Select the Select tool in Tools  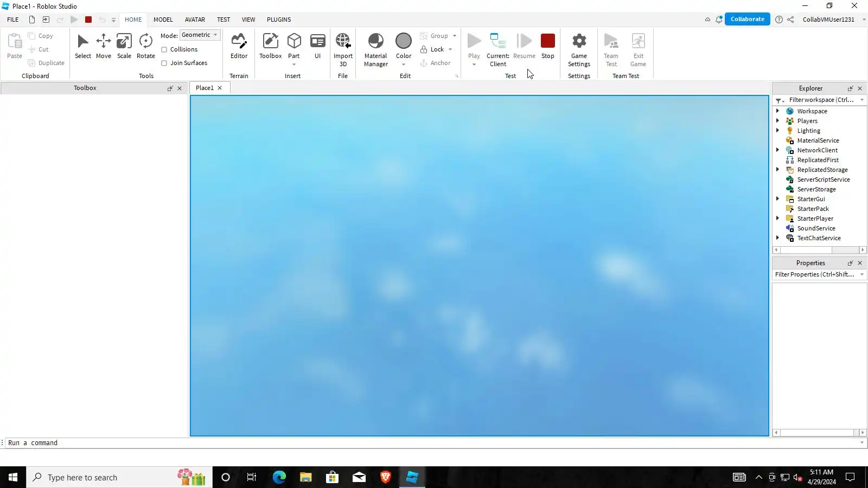pyautogui.click(x=83, y=47)
